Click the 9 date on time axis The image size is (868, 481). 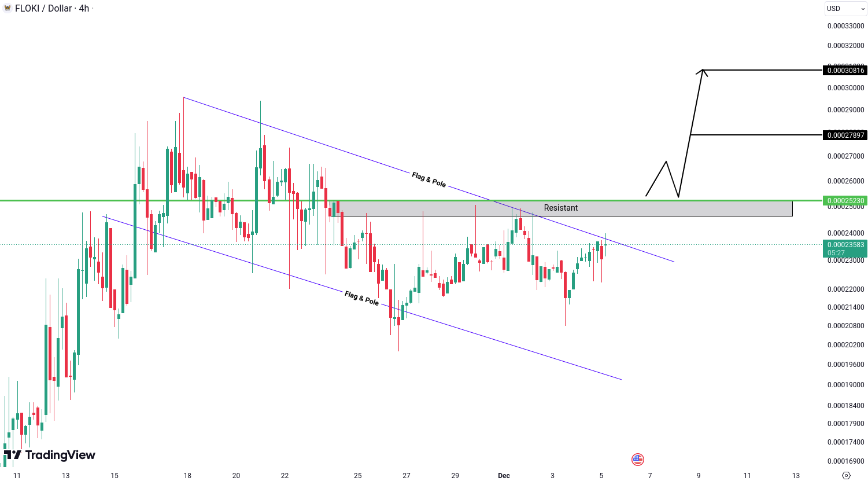coord(699,476)
